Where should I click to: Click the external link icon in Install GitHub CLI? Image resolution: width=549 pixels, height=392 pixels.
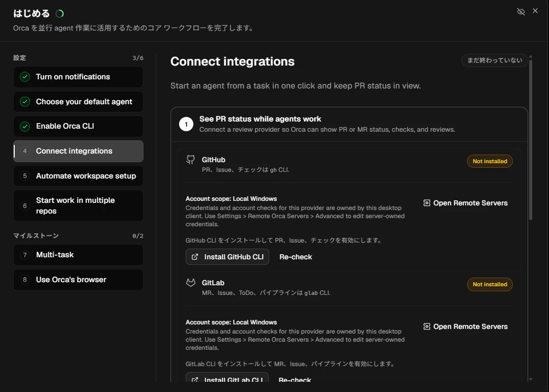(195, 257)
